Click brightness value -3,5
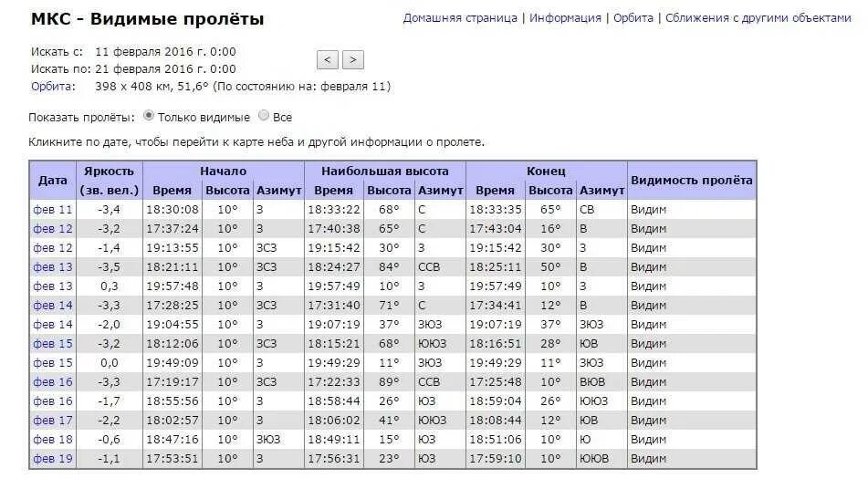The image size is (868, 489). click(x=109, y=267)
